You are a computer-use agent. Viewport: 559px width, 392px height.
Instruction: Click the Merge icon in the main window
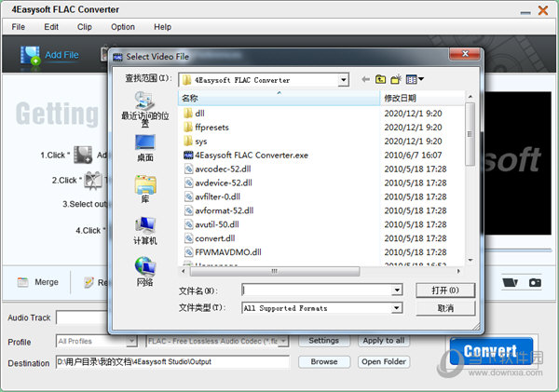(x=22, y=282)
